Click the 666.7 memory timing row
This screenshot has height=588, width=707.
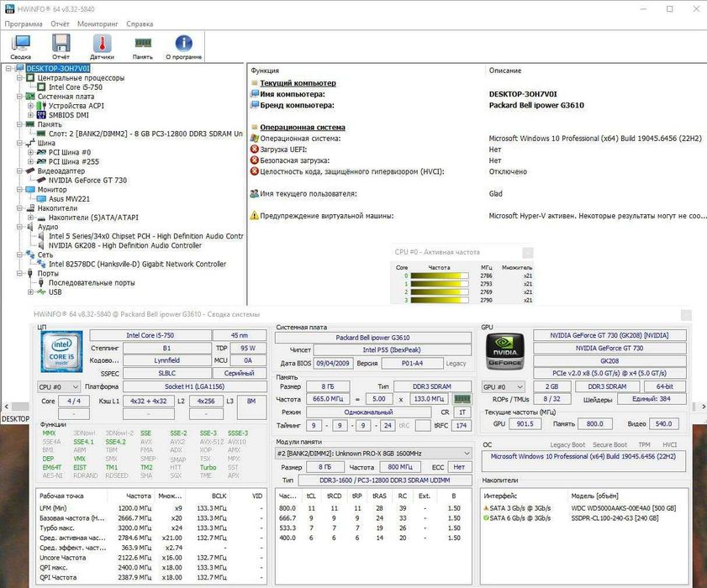[x=373, y=518]
